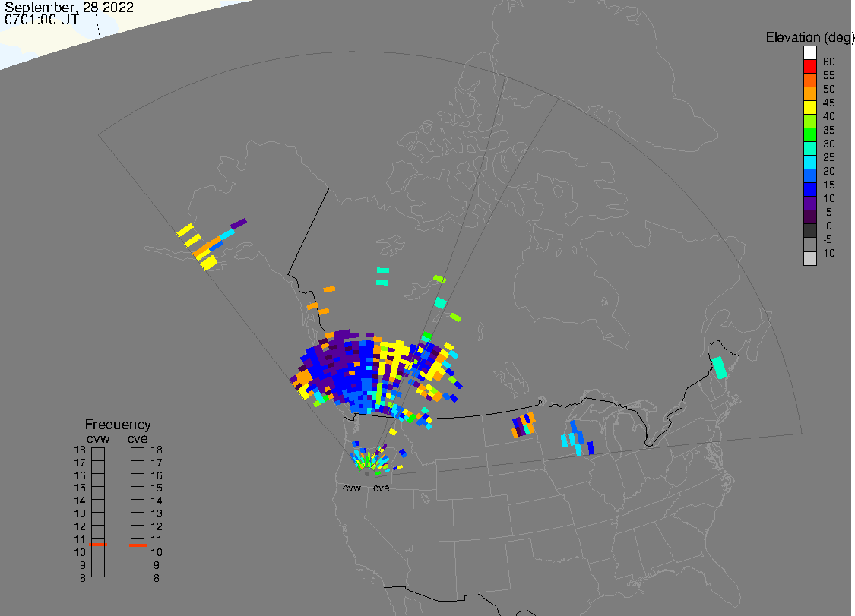
Task: Click the '0701:00 UT' time stamp
Action: (x=42, y=20)
